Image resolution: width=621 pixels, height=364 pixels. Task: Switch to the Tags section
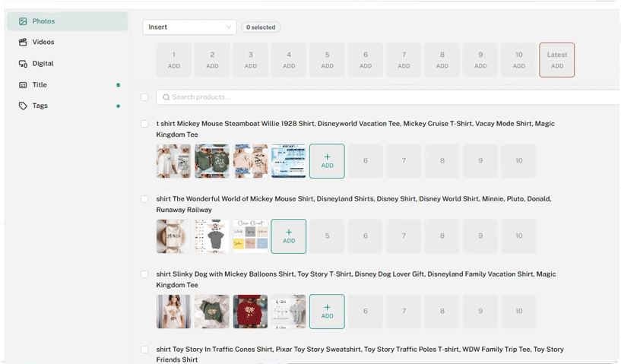68,106
